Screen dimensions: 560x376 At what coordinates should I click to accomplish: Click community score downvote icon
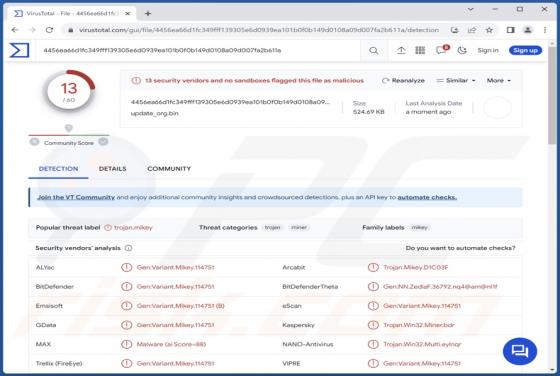click(x=35, y=142)
